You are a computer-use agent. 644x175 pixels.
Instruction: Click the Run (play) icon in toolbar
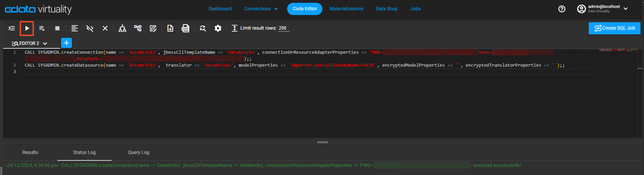[27, 28]
